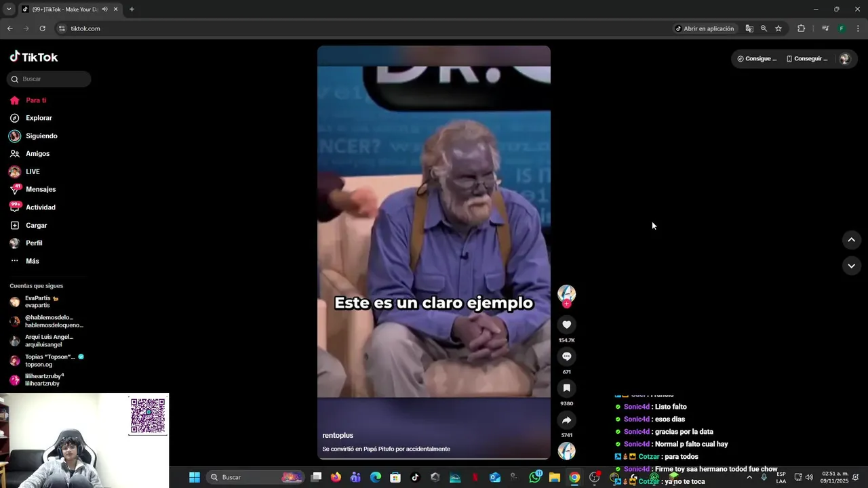The height and width of the screenshot is (488, 868).
Task: Reload the page
Action: tap(42, 28)
